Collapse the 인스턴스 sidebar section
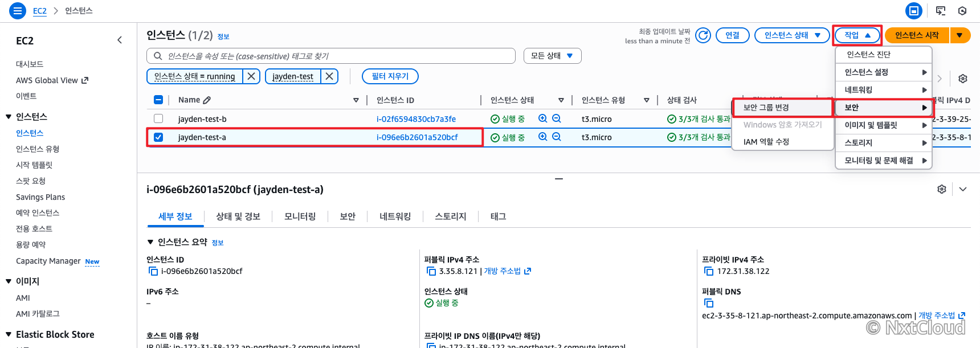The image size is (980, 348). click(9, 117)
